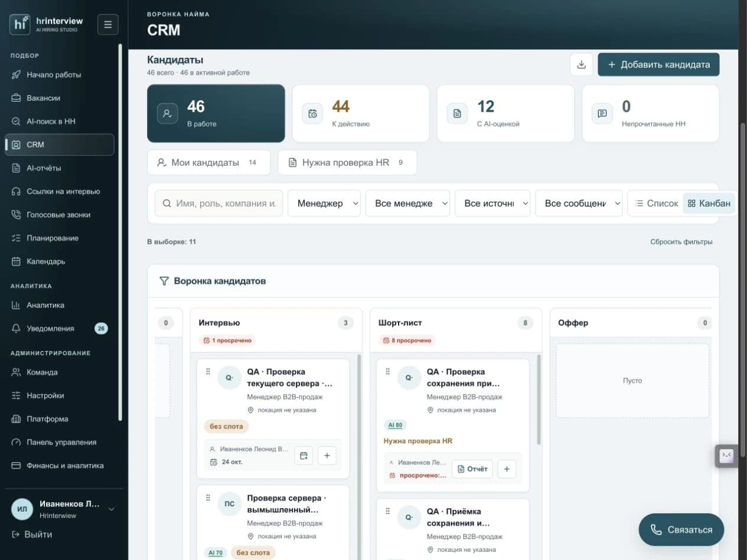Click the Интервью column scrollbar
The image size is (747, 560).
coord(359,457)
